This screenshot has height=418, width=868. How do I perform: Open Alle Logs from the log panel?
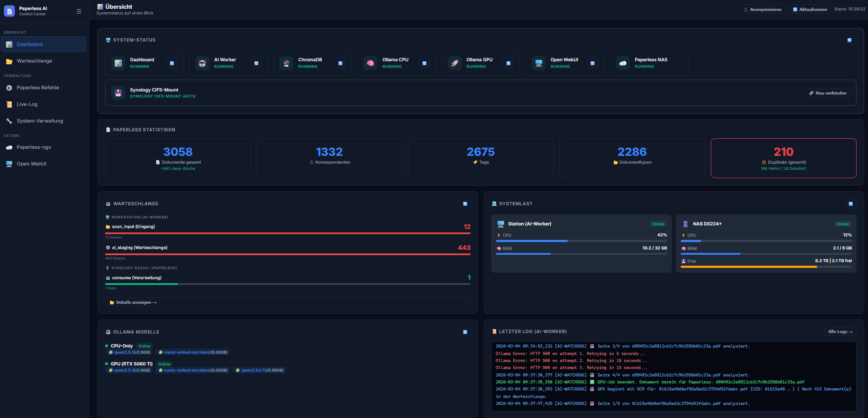tap(840, 331)
